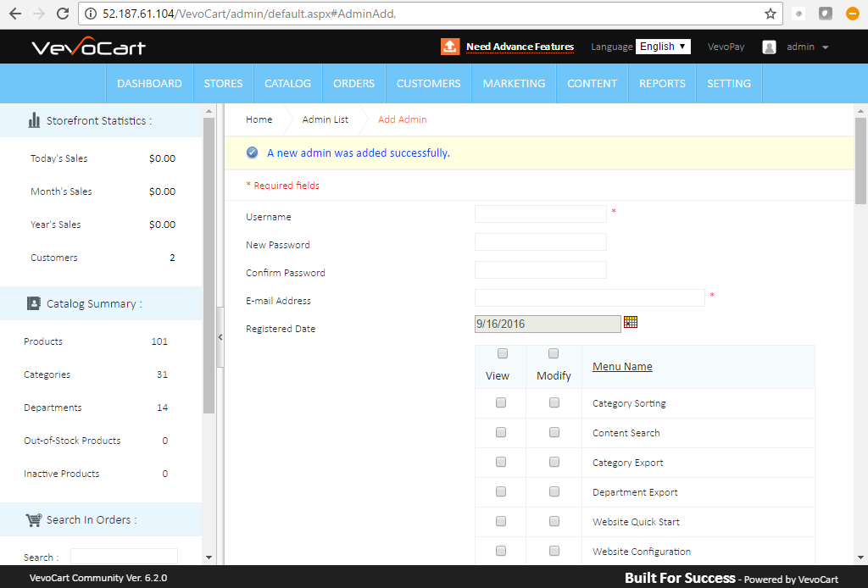Click the site info icon in address bar

pyautogui.click(x=92, y=14)
